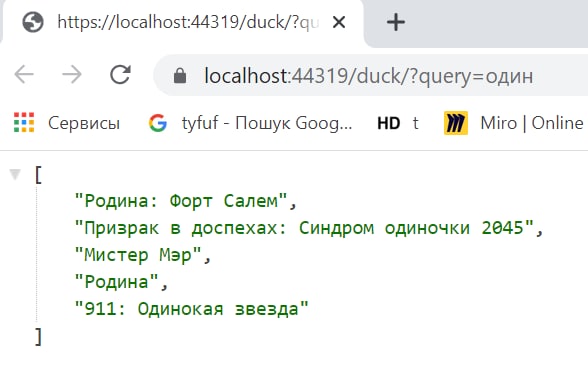This screenshot has width=588, height=384.
Task: Select the "Родина: Форт Салем" entry
Action: click(181, 201)
